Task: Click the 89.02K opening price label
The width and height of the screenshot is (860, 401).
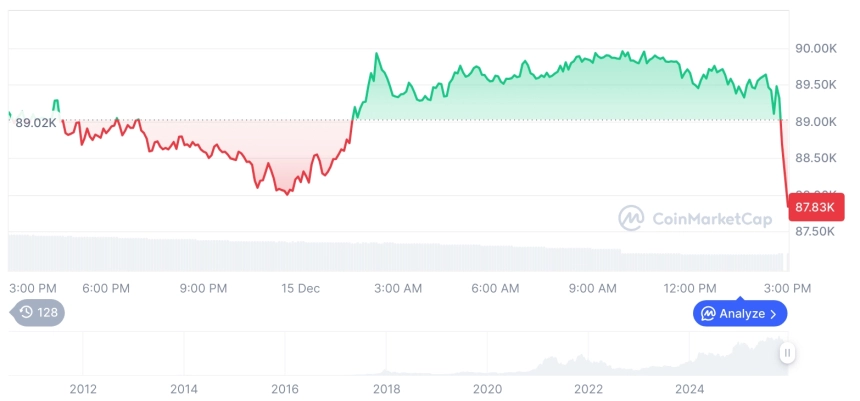Action: 35,123
